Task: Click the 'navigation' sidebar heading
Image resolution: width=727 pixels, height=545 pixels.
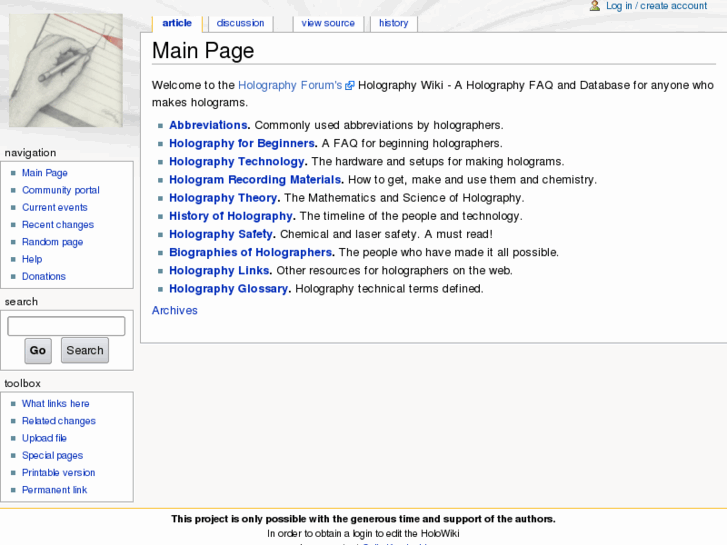Action: pos(30,153)
